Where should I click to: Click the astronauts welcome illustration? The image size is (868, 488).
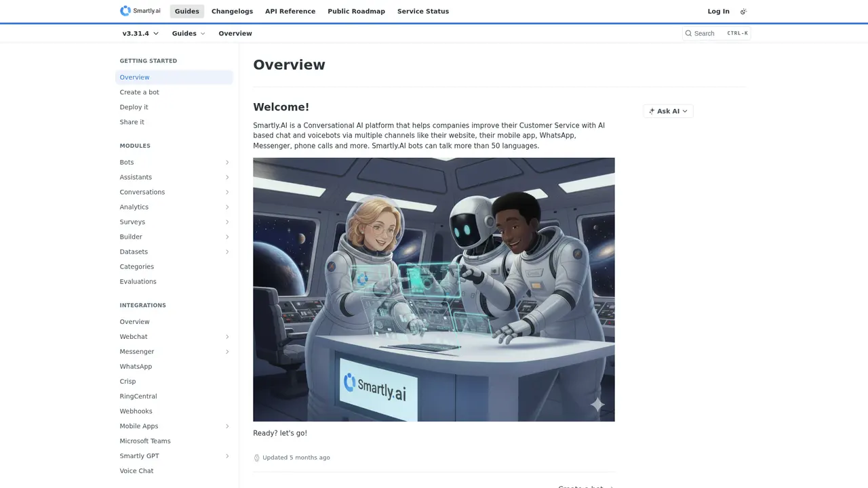tap(434, 289)
